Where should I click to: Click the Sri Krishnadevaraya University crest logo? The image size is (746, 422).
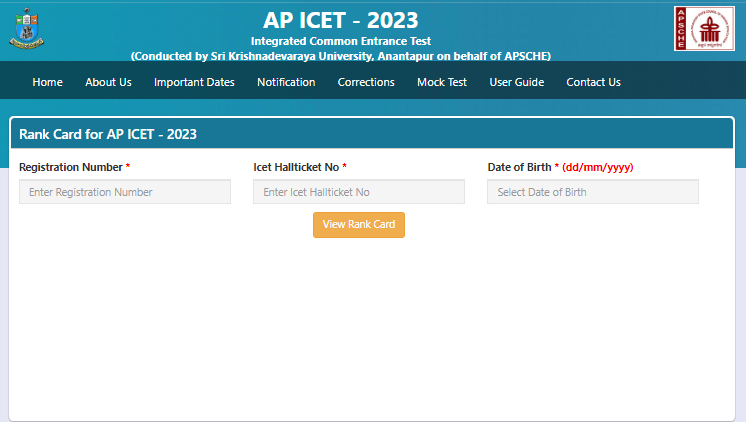27,29
